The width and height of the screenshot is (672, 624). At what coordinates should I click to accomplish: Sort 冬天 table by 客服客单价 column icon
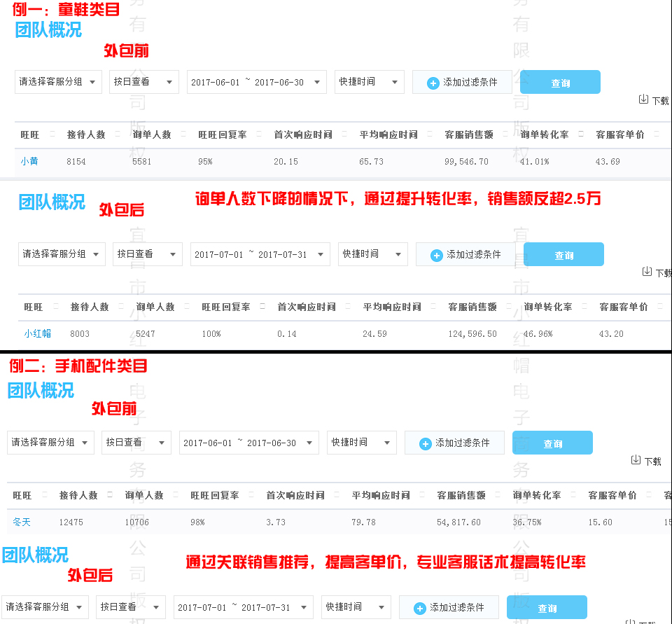click(x=649, y=495)
